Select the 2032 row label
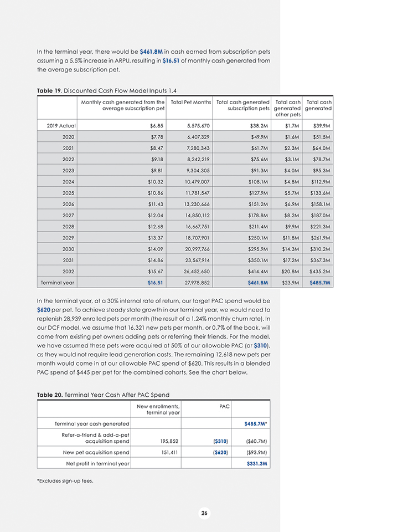The image size is (408, 532). pyautogui.click(x=68, y=272)
